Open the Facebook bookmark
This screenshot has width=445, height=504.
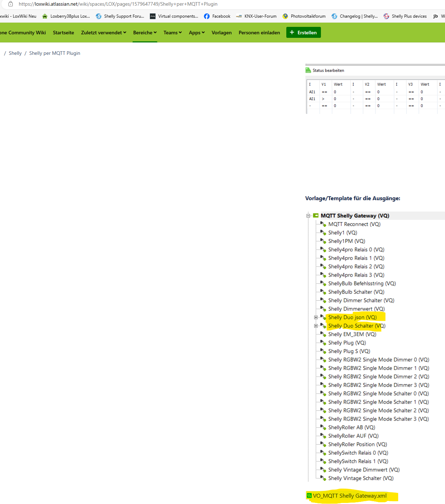tap(217, 16)
